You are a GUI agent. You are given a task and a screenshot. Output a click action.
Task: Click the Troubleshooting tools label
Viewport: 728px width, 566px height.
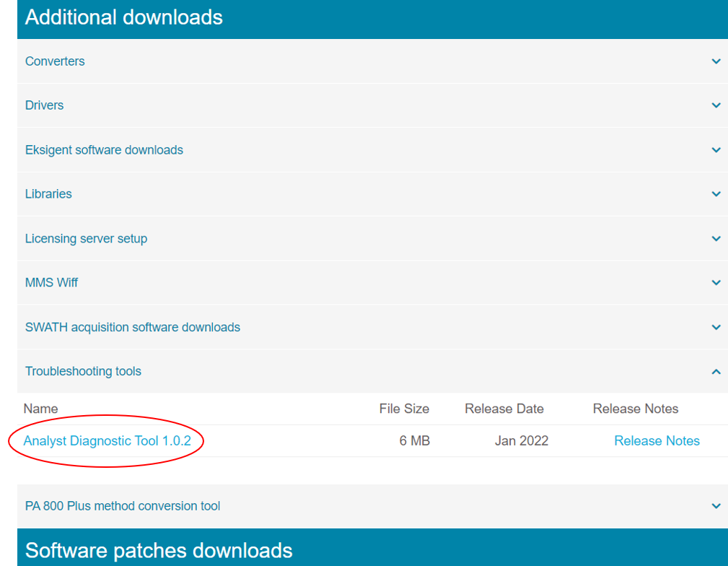tap(83, 371)
